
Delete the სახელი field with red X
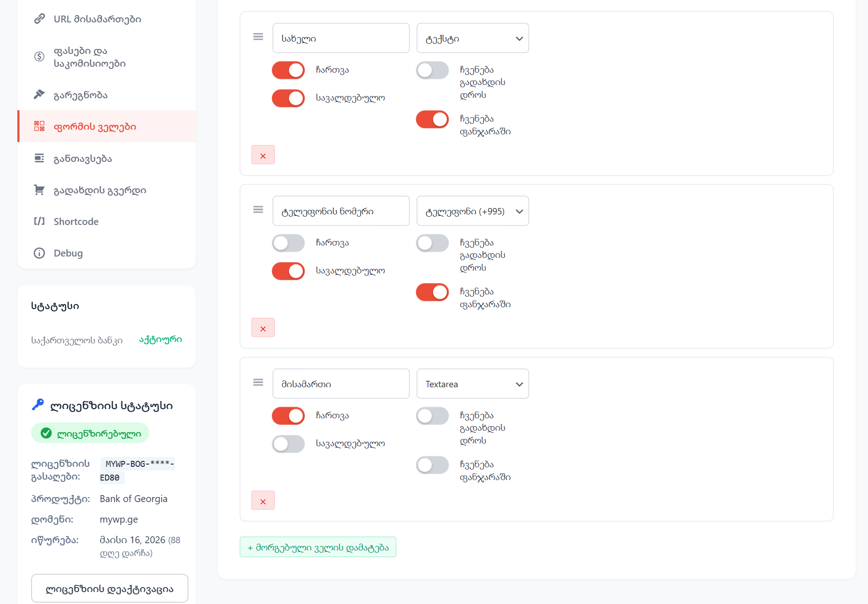(263, 155)
